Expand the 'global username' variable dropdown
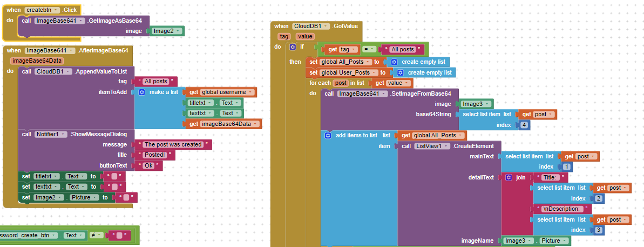 pos(251,92)
